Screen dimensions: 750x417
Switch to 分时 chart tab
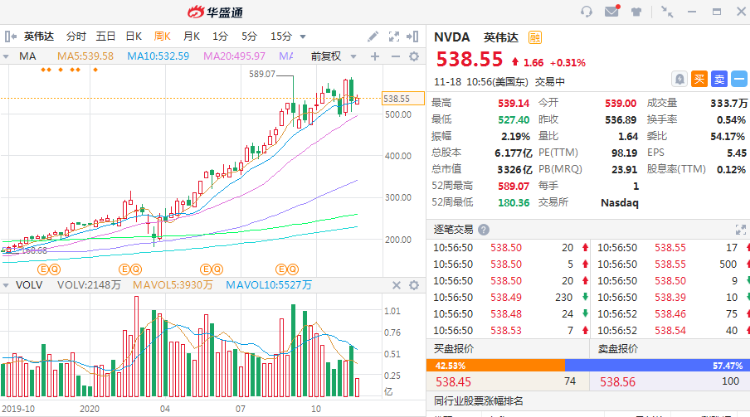tap(76, 36)
